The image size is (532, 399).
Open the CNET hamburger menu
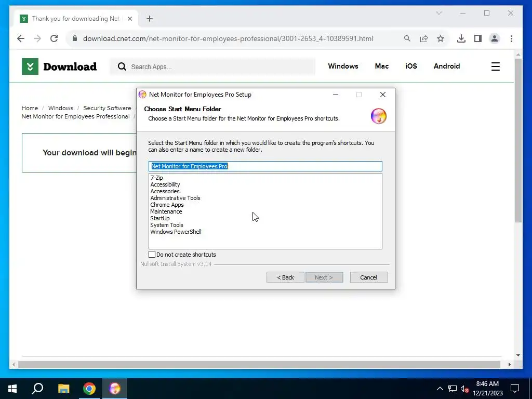tap(495, 66)
